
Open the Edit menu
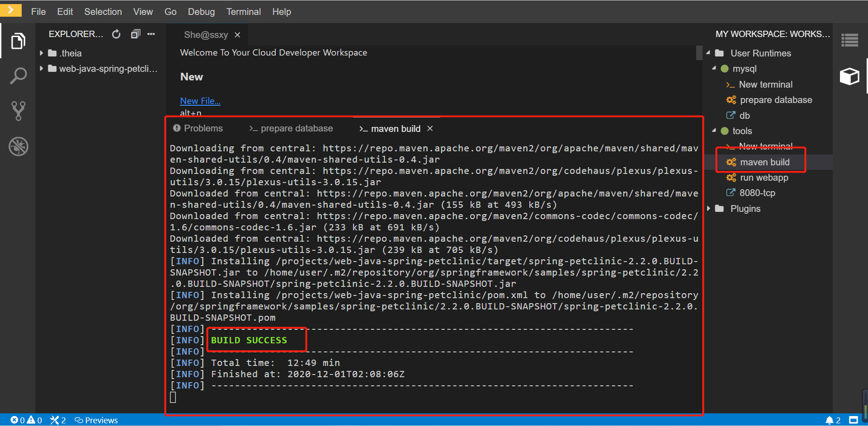[x=65, y=12]
